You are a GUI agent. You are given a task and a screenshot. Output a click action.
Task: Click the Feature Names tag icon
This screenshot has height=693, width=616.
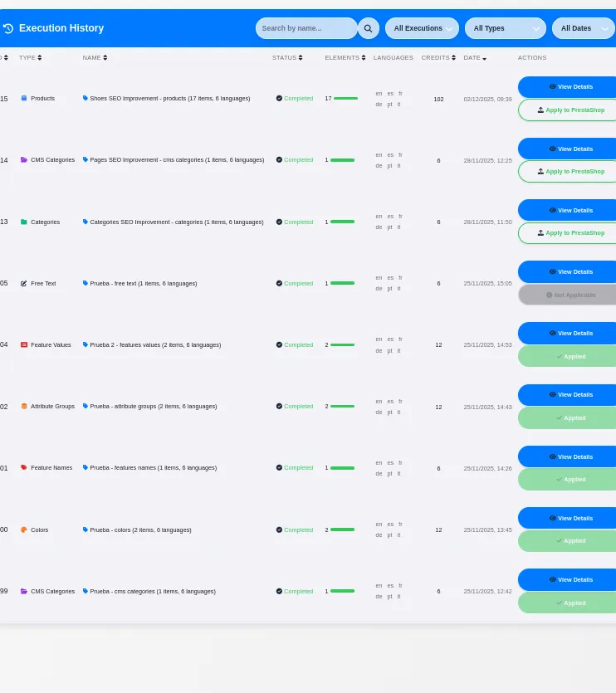tap(24, 468)
